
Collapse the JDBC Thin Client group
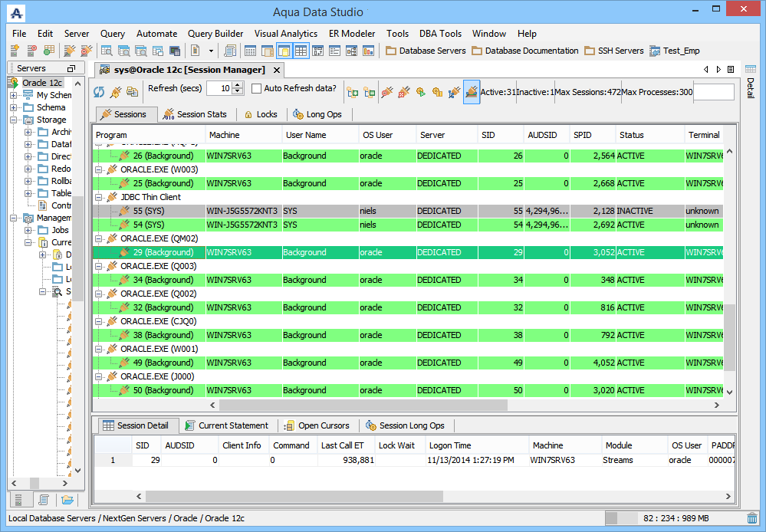(x=99, y=197)
